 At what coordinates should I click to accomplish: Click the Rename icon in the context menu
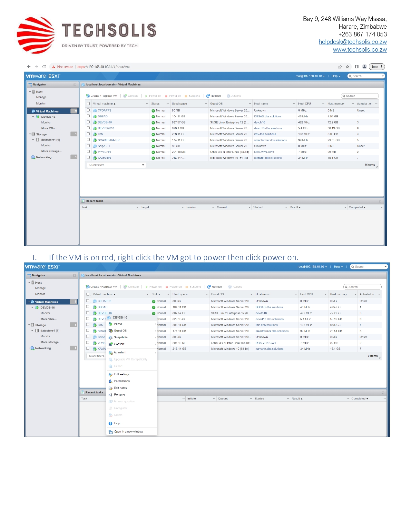coord(111,395)
